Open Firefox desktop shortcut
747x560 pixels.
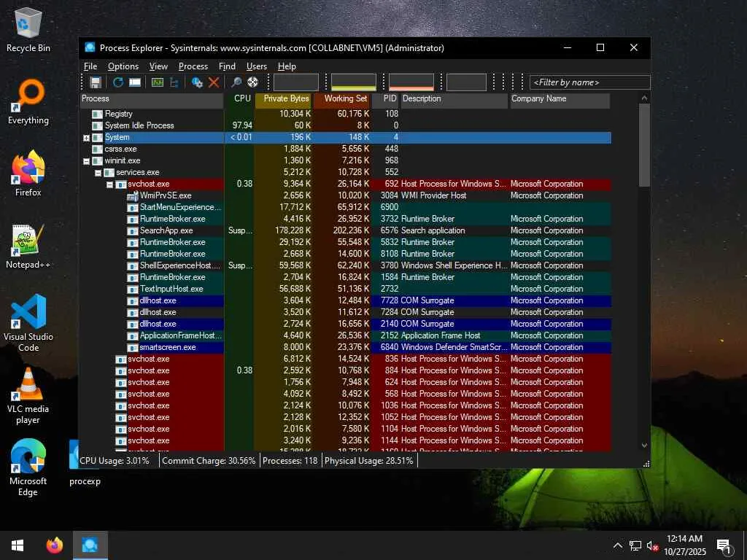[x=28, y=174]
